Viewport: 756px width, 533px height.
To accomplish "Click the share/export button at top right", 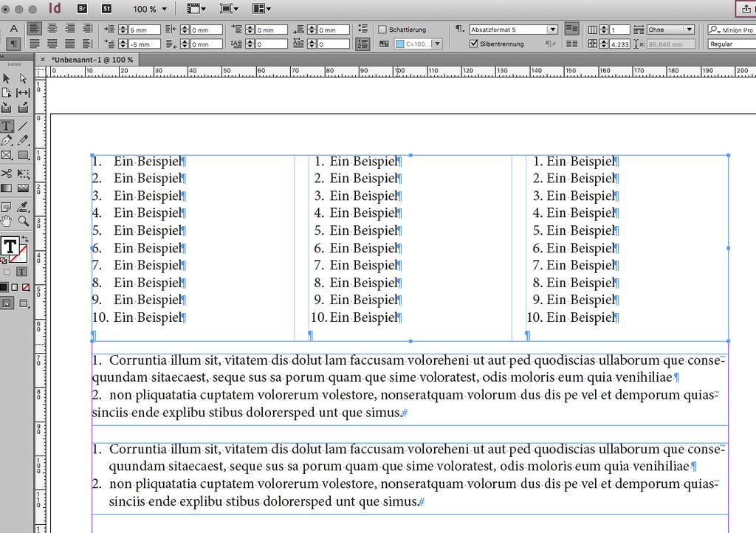I will tap(746, 9).
